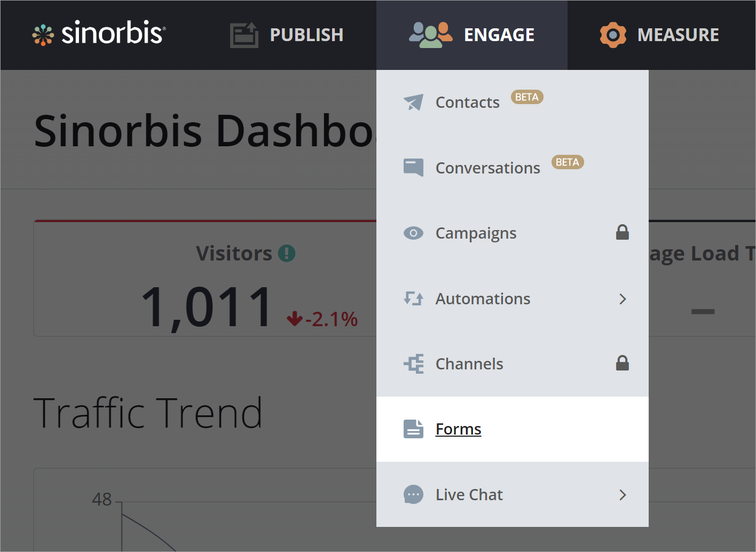
Task: Click the Measure gear icon
Action: pyautogui.click(x=613, y=35)
